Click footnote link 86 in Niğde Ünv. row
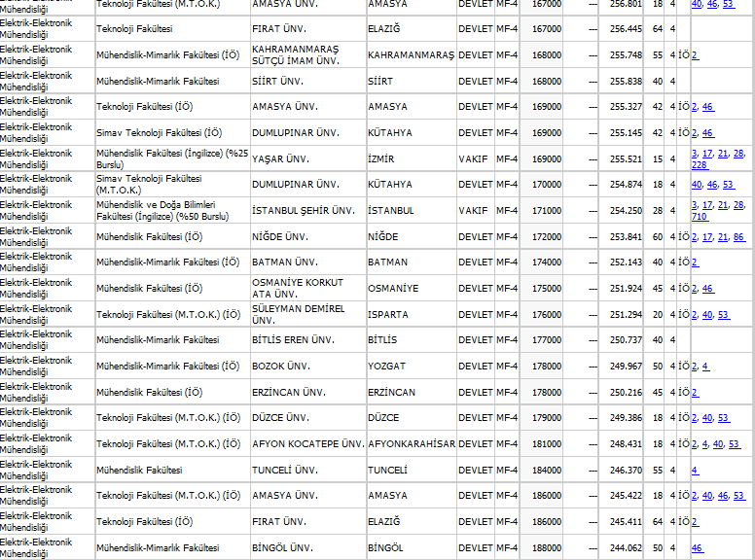The image size is (755, 560). pyautogui.click(x=738, y=236)
